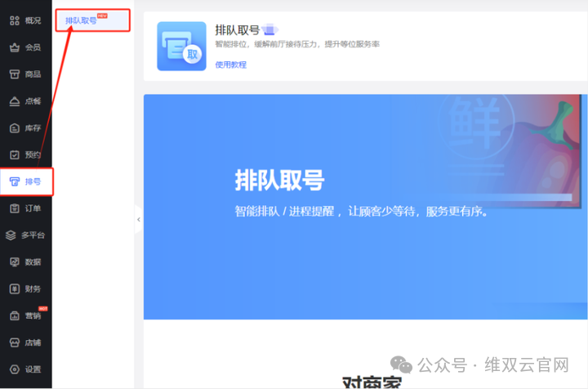Click the 店铺 menu label

[33, 342]
